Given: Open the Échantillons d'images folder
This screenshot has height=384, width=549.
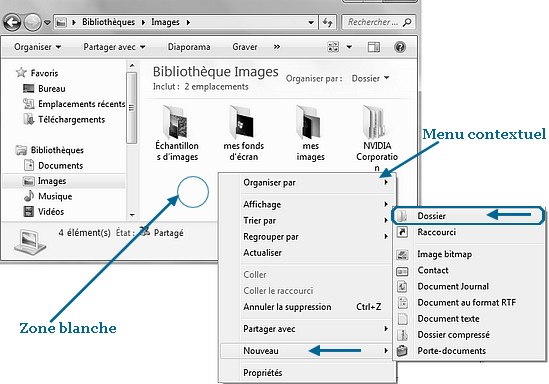Looking at the screenshot, I should point(177,134).
